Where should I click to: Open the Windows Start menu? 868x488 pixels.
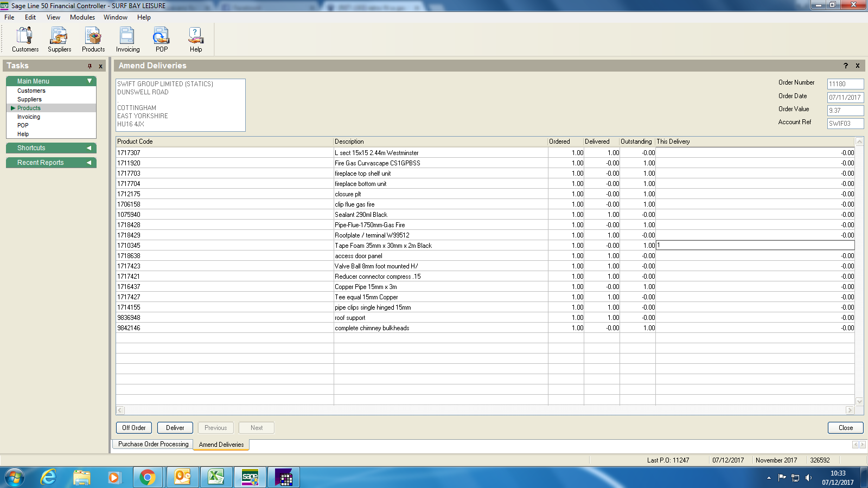pos(15,477)
